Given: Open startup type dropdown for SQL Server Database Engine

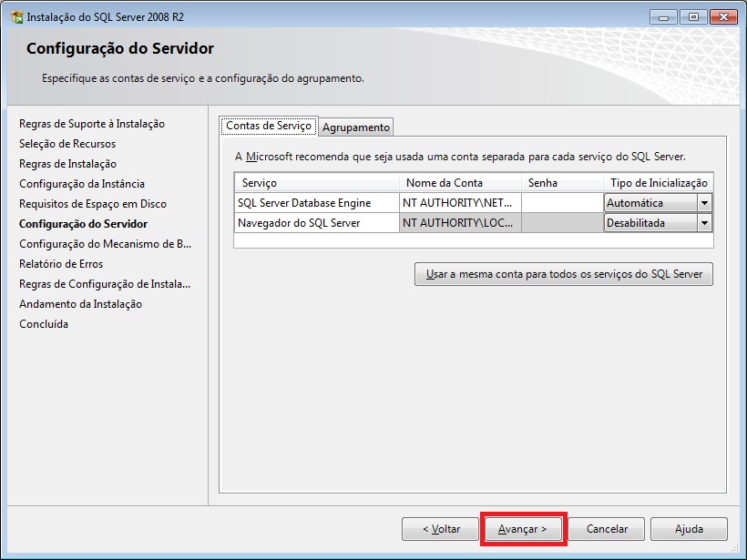Looking at the screenshot, I should click(704, 203).
